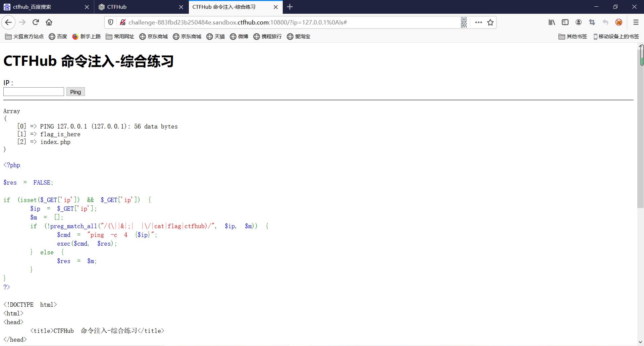Take a screenshot with the crop tool icon
The width and height of the screenshot is (644, 346).
click(592, 22)
